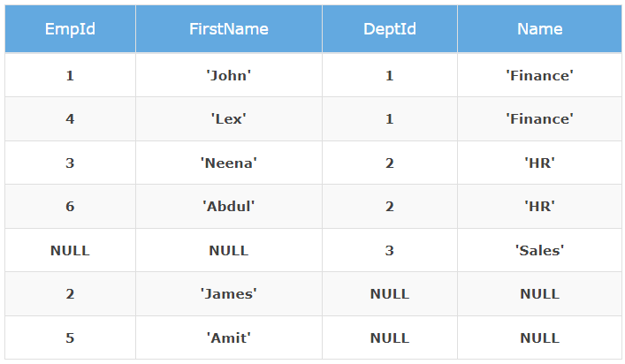625x364 pixels.
Task: Click the DeptId cell with value 3
Action: click(389, 251)
